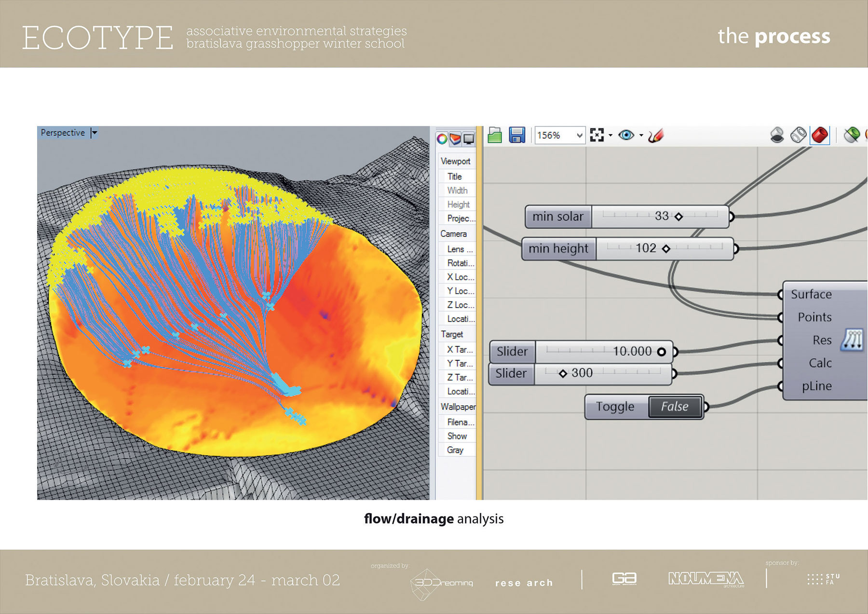The height and width of the screenshot is (614, 868).
Task: Click the sketch pencil icon
Action: point(656,136)
